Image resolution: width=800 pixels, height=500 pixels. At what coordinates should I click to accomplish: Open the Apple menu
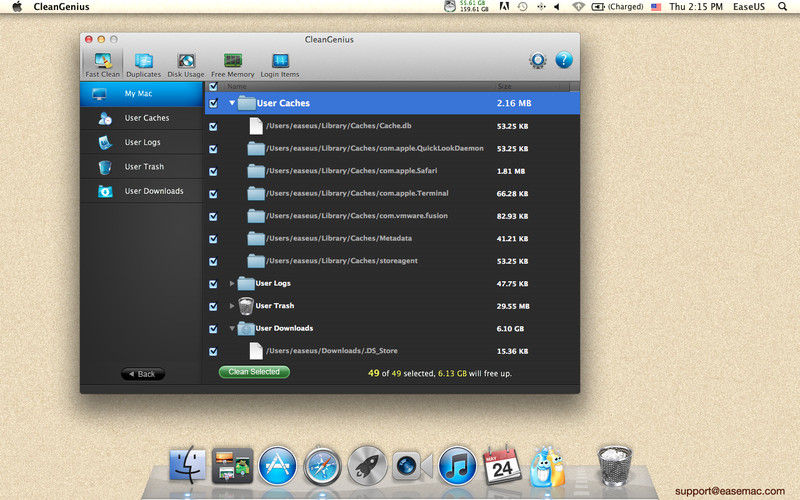17,7
